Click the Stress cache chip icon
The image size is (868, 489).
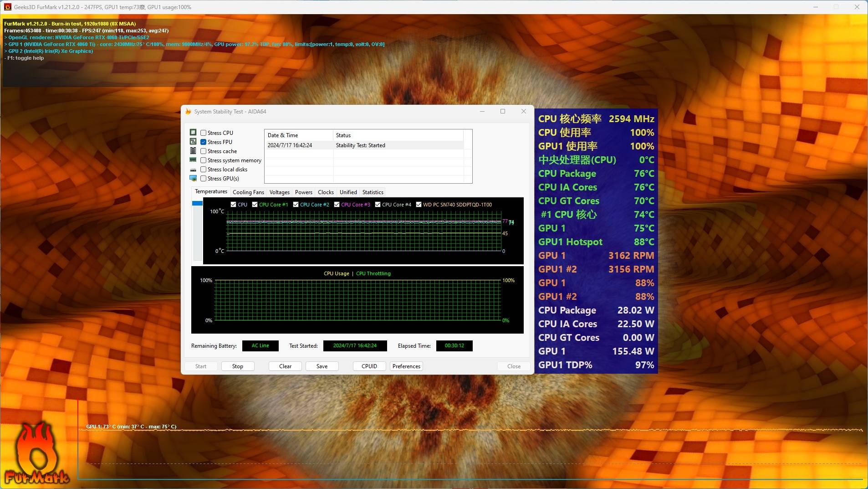(193, 151)
